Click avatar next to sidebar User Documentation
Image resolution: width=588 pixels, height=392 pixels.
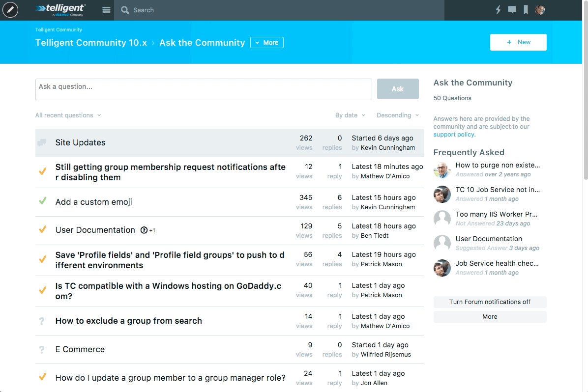(442, 243)
